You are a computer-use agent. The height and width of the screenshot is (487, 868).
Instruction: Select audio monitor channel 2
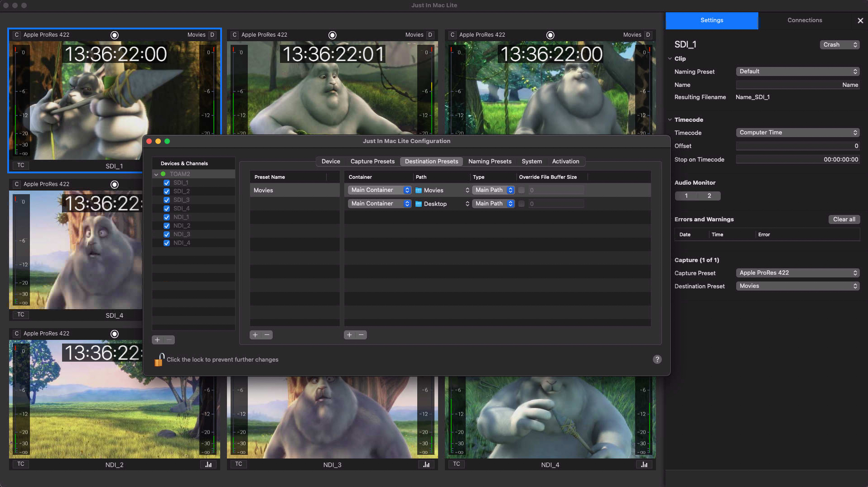pyautogui.click(x=709, y=196)
